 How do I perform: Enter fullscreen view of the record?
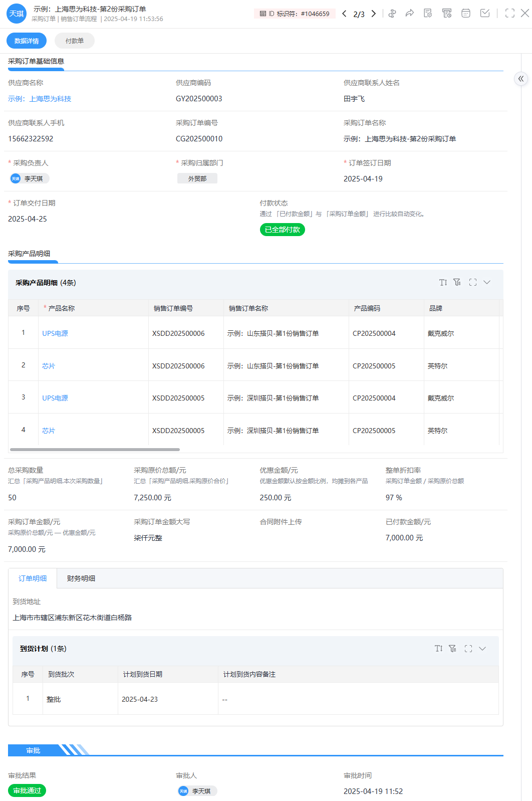pyautogui.click(x=510, y=14)
